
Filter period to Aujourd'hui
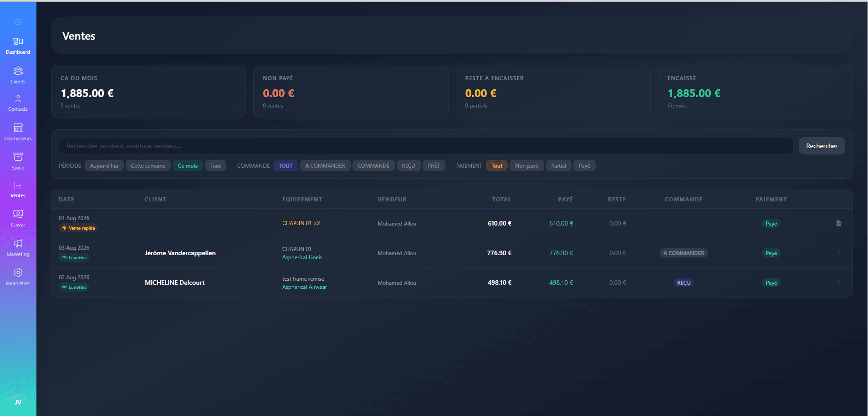(x=104, y=165)
